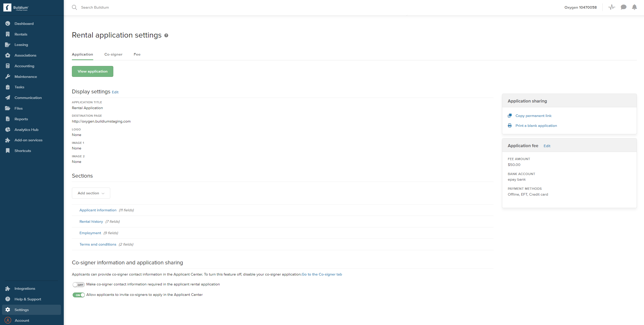The image size is (644, 325).
Task: Edit the Display settings
Action: pyautogui.click(x=115, y=92)
